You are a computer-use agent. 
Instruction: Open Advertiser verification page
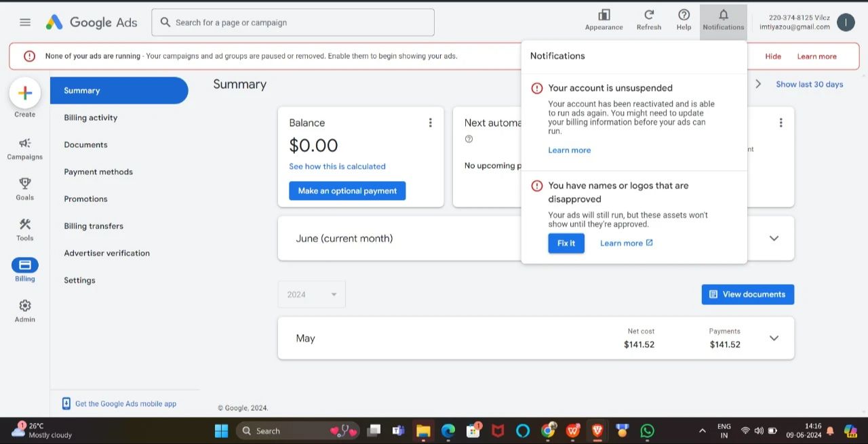pos(106,253)
